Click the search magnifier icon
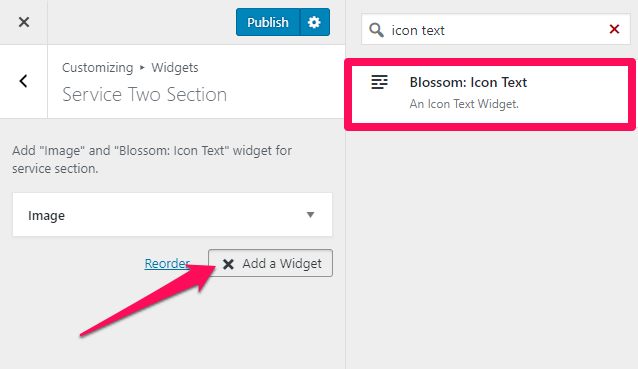638x369 pixels. click(x=376, y=30)
